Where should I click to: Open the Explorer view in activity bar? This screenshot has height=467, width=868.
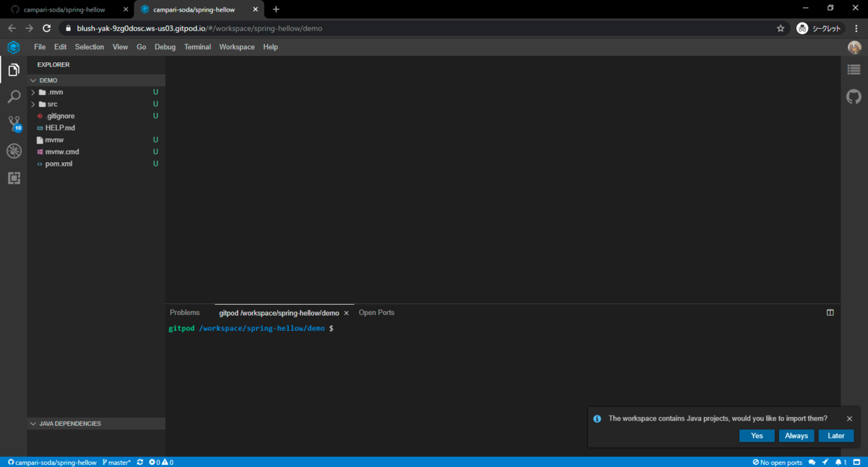point(13,70)
